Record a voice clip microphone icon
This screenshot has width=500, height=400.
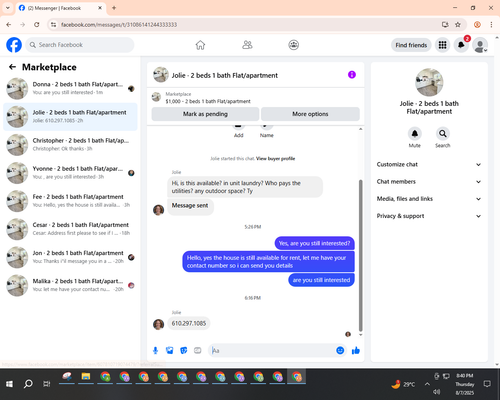(155, 350)
